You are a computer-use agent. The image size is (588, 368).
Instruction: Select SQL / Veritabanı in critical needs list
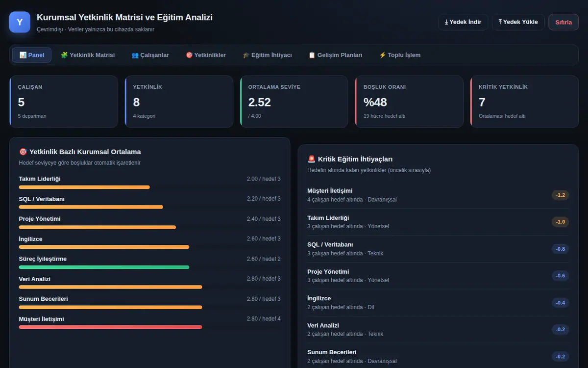click(x=438, y=249)
